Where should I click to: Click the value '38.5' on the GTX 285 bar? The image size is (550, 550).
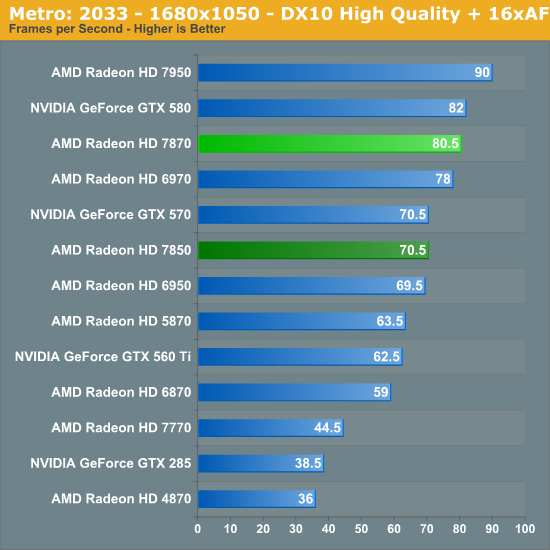(x=308, y=463)
